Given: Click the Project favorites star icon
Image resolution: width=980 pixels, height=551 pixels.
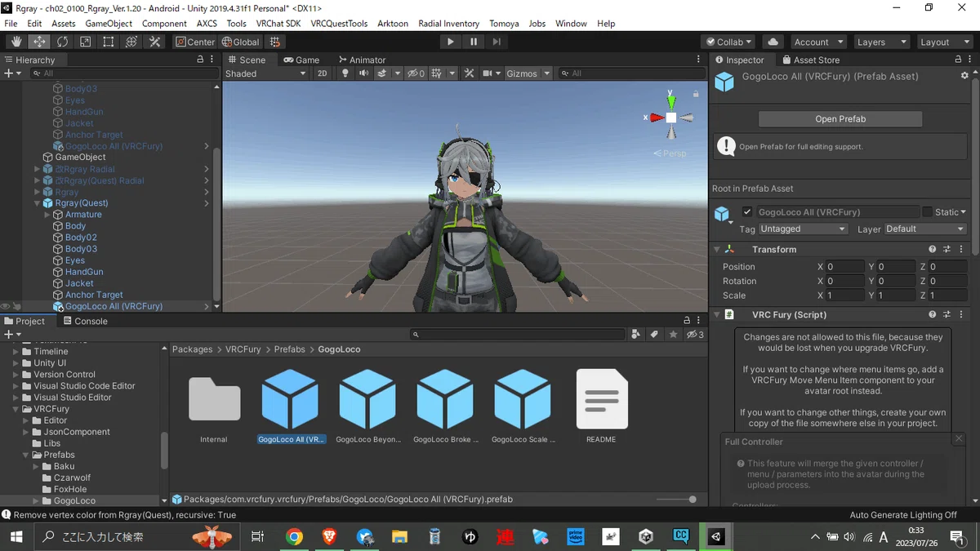Looking at the screenshot, I should click(x=673, y=334).
